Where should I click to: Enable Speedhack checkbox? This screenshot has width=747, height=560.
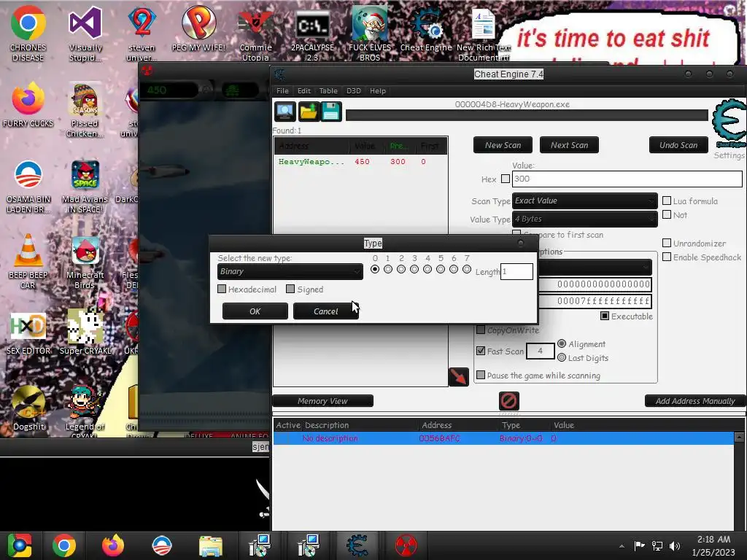click(x=667, y=257)
